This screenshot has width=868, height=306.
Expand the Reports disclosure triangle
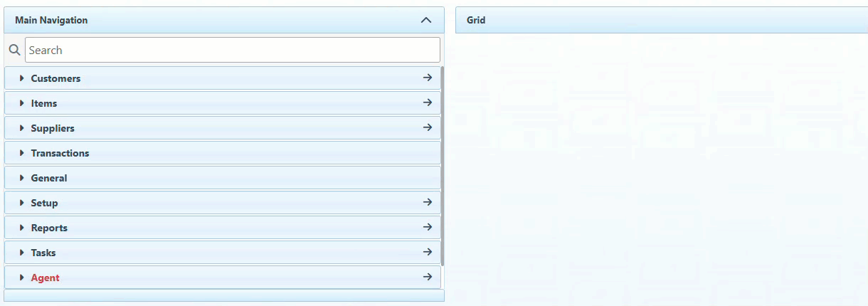click(x=22, y=228)
